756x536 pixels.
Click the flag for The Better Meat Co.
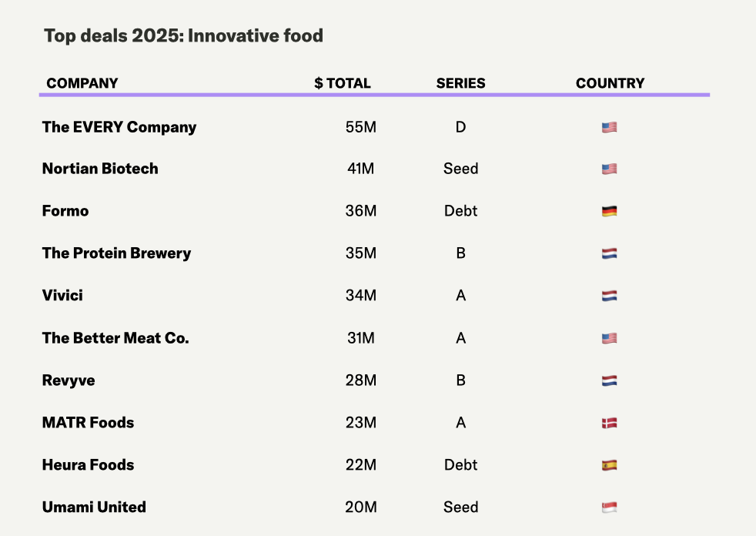(609, 338)
